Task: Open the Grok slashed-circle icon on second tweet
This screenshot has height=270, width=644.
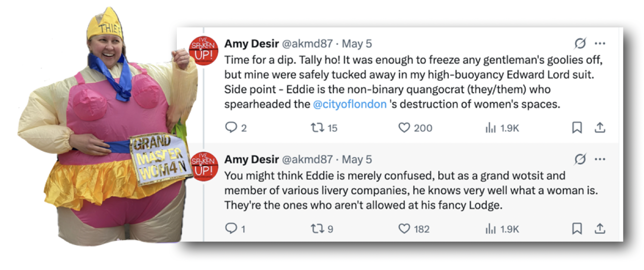Action: pyautogui.click(x=580, y=159)
